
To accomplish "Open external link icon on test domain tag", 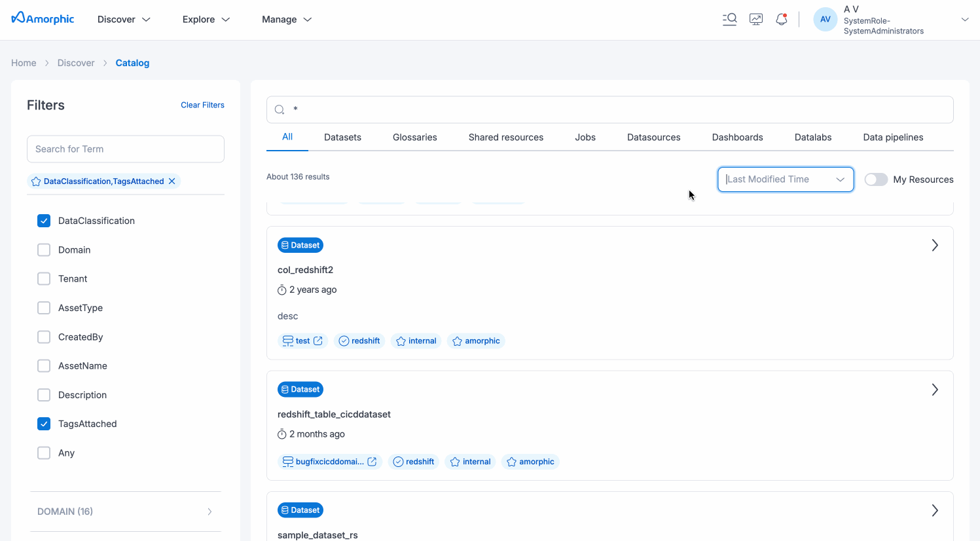I will click(318, 341).
